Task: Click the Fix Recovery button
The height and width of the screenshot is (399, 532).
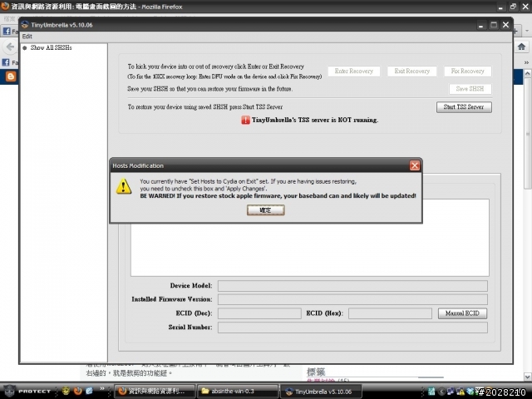Action: [467, 71]
